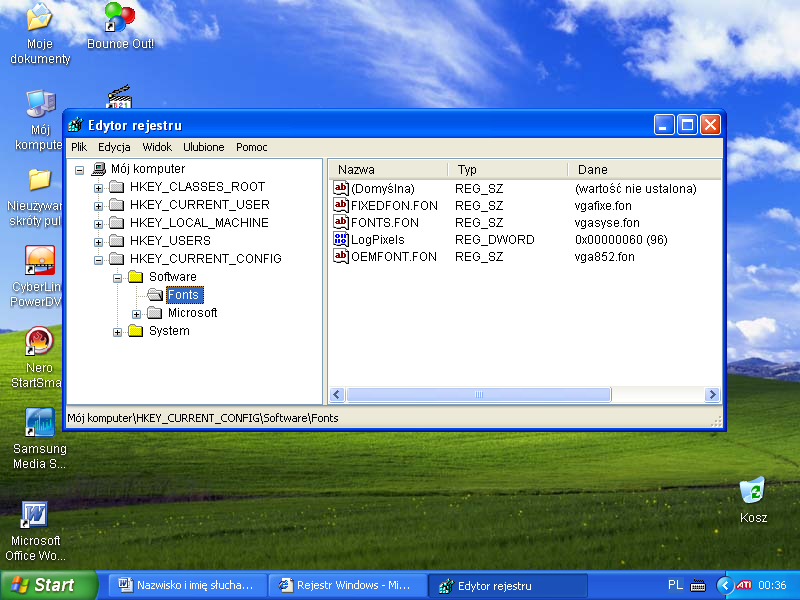This screenshot has height=600, width=800.
Task: Open Bounce Out! desktop shortcut
Action: pyautogui.click(x=119, y=18)
